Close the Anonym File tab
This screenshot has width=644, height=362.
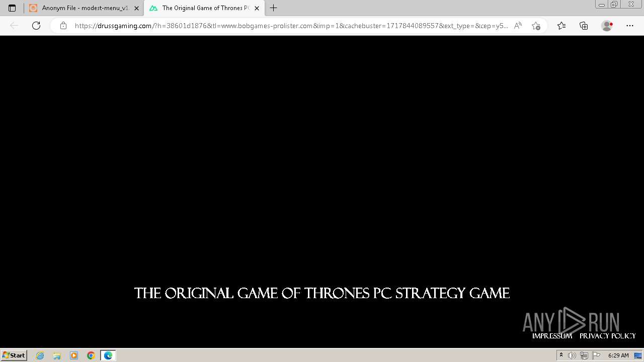136,8
